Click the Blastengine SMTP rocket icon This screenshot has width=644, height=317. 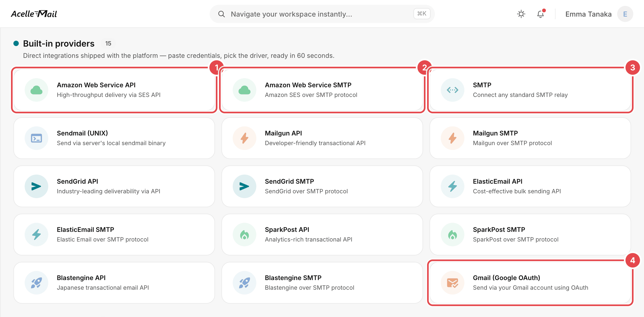click(245, 283)
